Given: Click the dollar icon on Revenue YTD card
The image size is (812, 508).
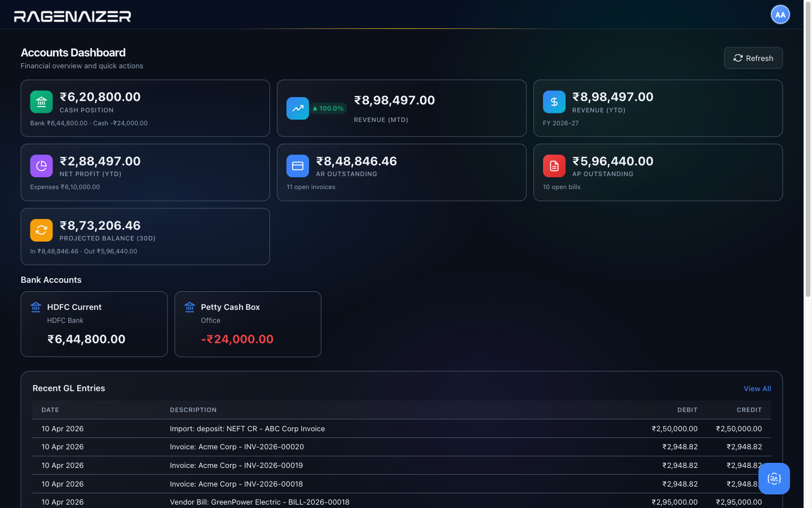Looking at the screenshot, I should tap(554, 102).
